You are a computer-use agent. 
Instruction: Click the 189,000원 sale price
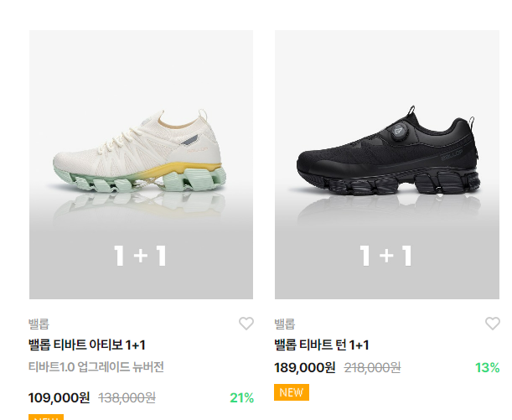(x=304, y=367)
